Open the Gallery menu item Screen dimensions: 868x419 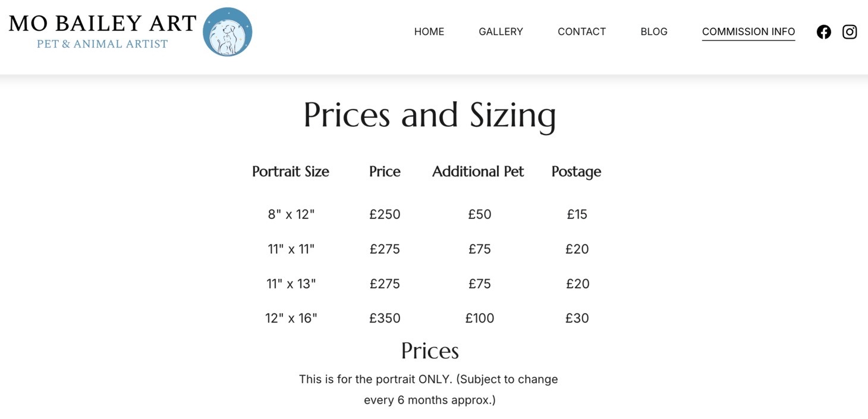click(x=501, y=32)
